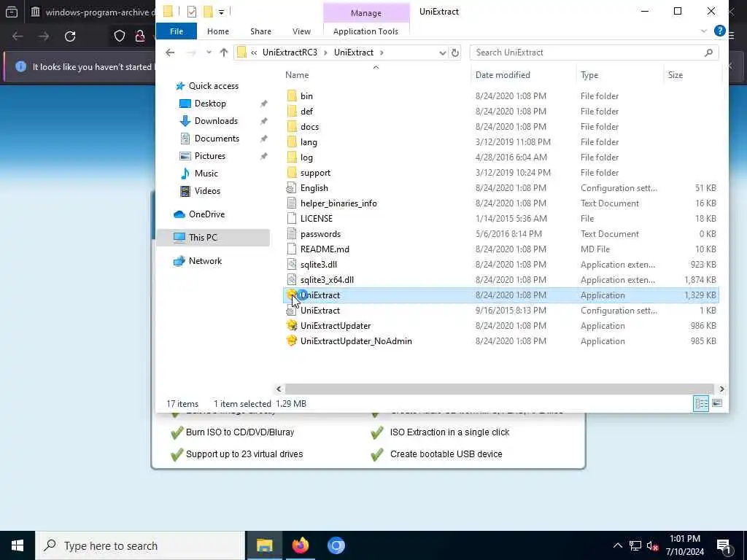Select the sqlite3.dll file icon
The height and width of the screenshot is (560, 747).
(x=292, y=264)
